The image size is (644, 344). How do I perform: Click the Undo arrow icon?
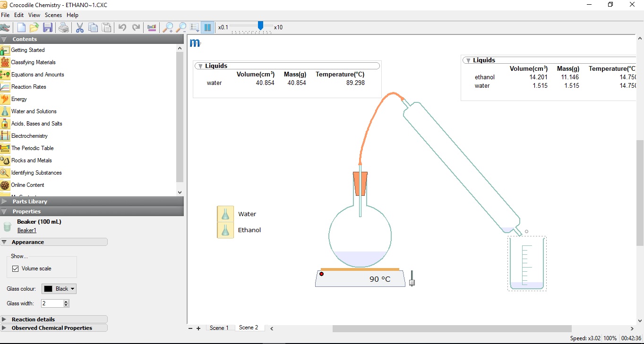(x=122, y=27)
